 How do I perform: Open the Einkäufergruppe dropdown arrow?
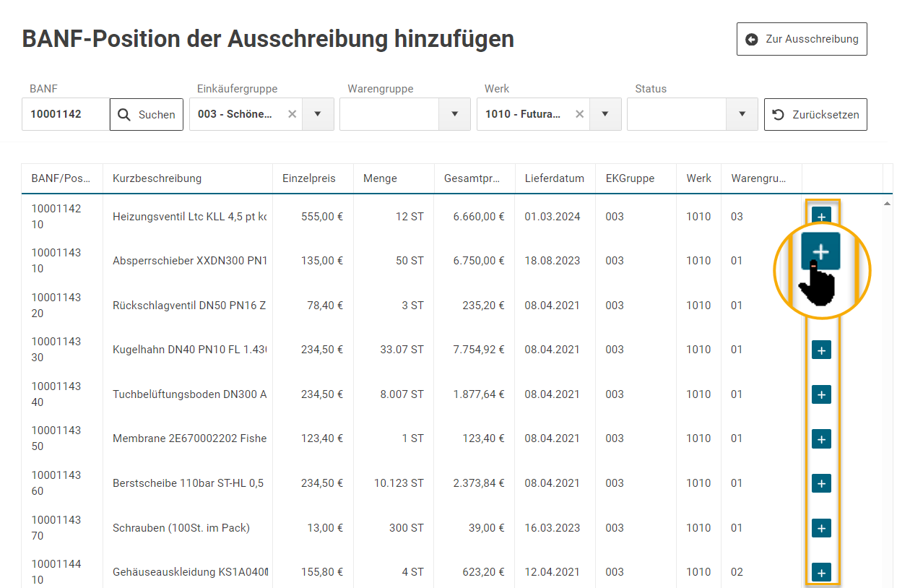318,114
